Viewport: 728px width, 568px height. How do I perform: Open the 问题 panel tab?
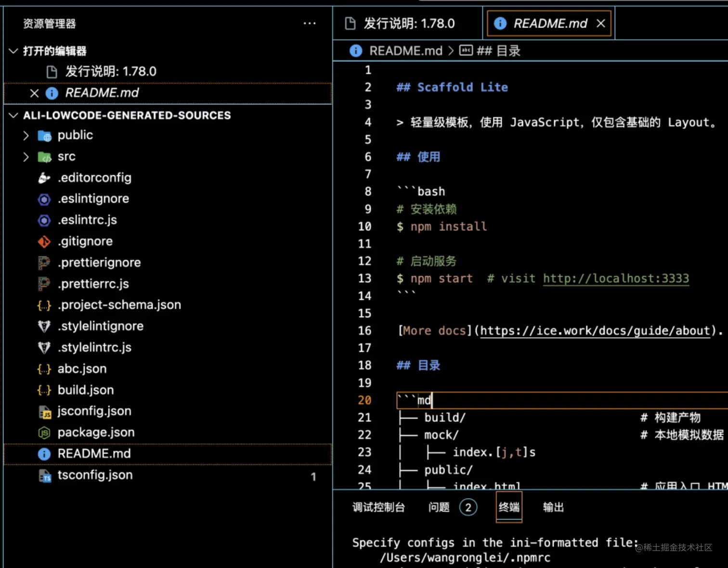click(x=439, y=507)
